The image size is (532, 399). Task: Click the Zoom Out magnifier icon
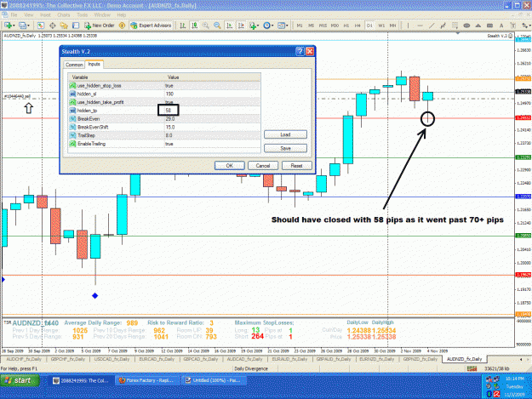pyautogui.click(x=217, y=26)
